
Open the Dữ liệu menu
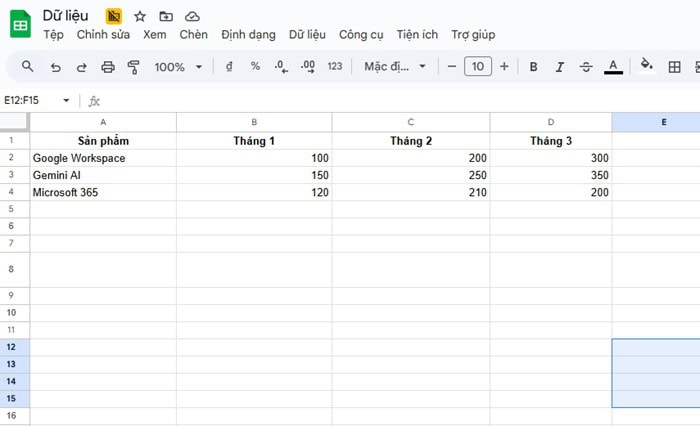coord(307,34)
